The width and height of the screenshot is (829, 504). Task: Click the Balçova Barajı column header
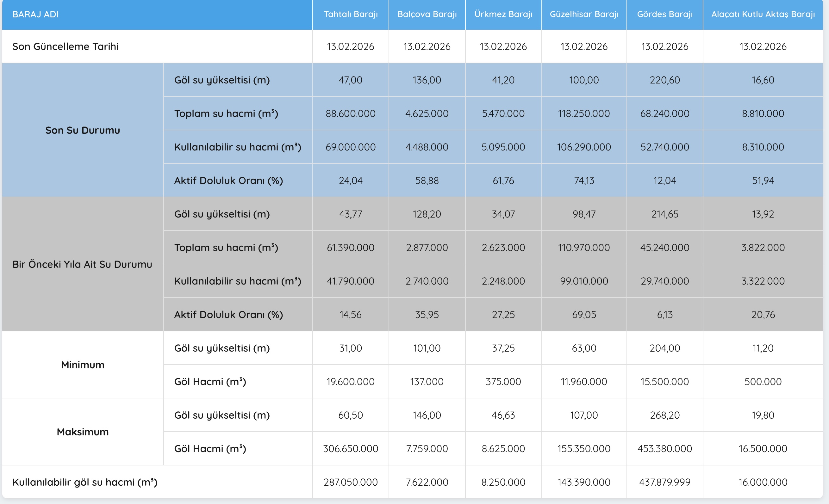[427, 14]
